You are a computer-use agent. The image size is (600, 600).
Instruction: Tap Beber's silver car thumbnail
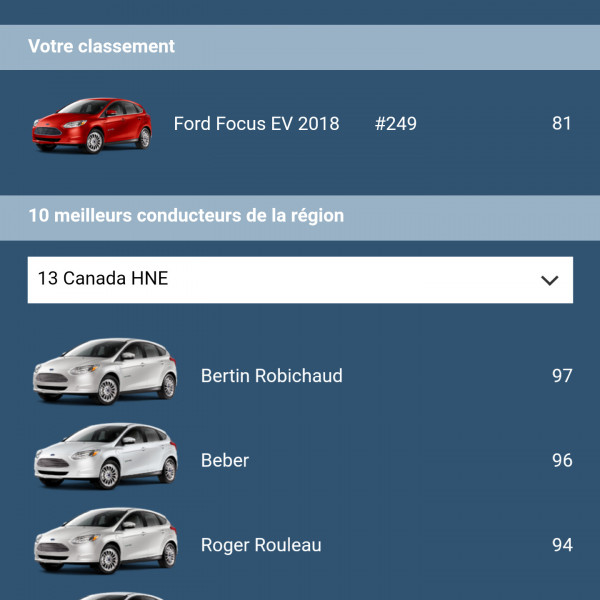(x=105, y=456)
